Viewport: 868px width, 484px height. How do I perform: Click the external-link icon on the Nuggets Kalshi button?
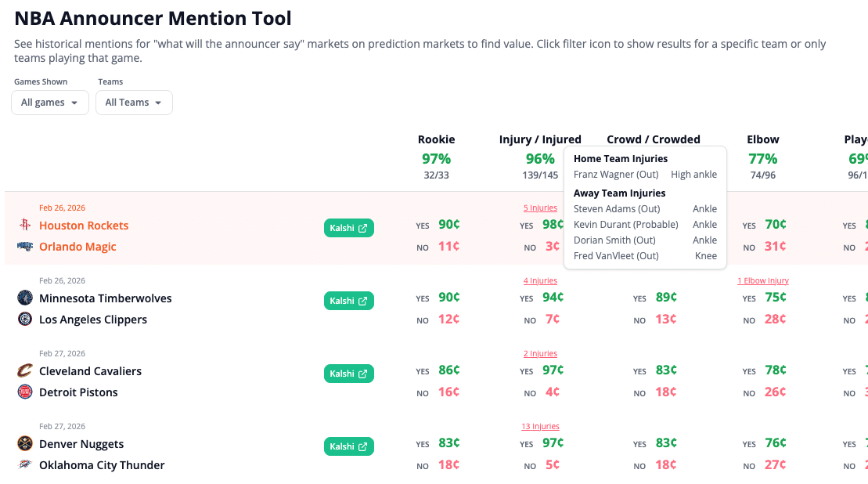(365, 446)
